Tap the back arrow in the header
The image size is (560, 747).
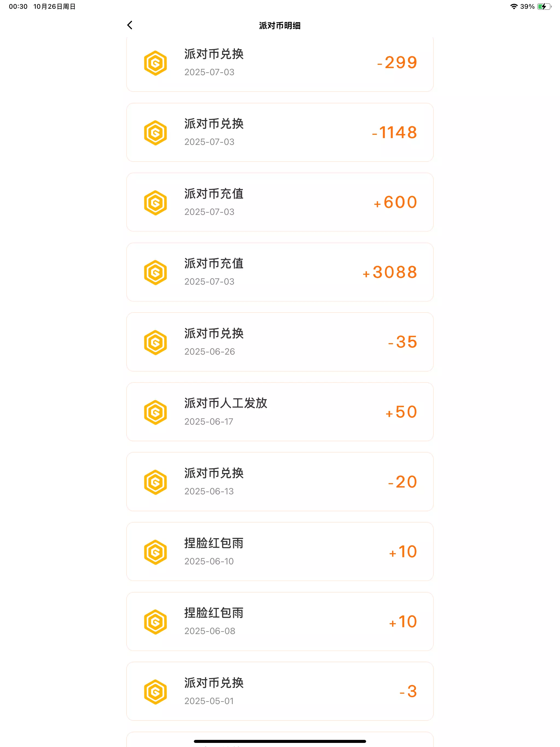[130, 25]
